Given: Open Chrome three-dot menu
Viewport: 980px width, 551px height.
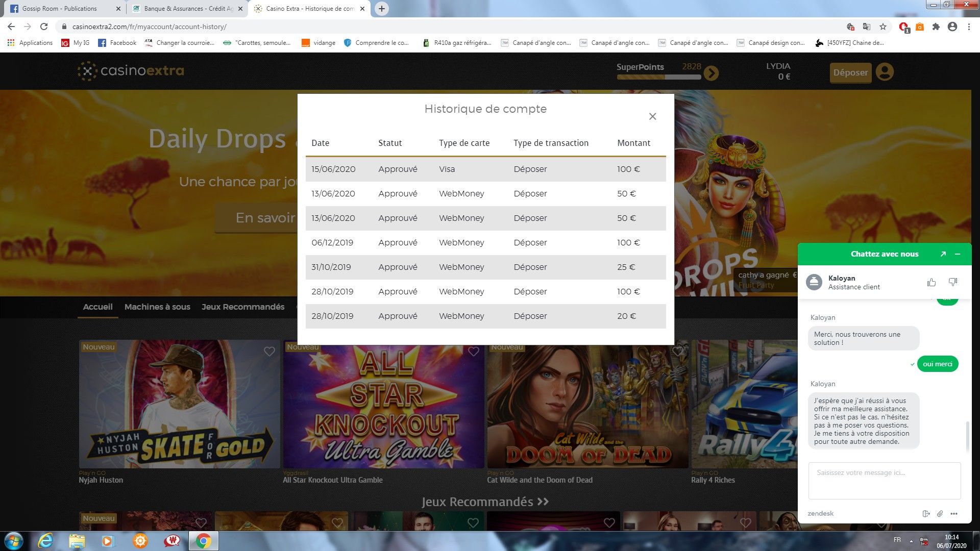Looking at the screenshot, I should tap(969, 27).
